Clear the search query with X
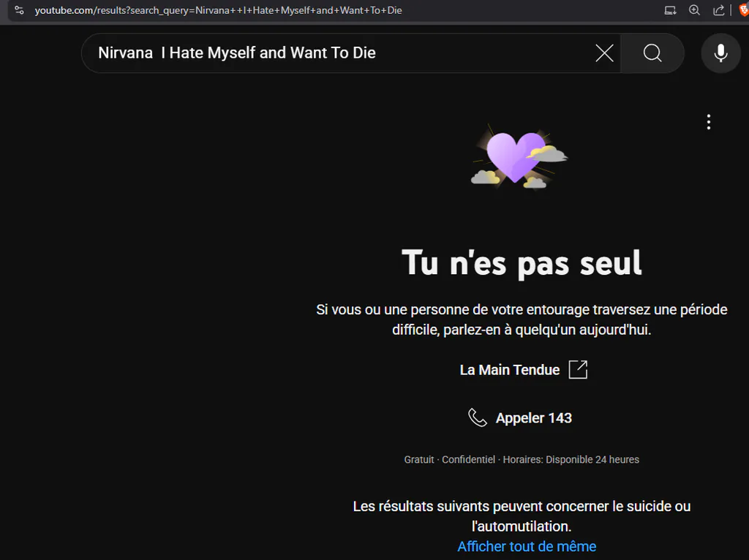 click(604, 53)
